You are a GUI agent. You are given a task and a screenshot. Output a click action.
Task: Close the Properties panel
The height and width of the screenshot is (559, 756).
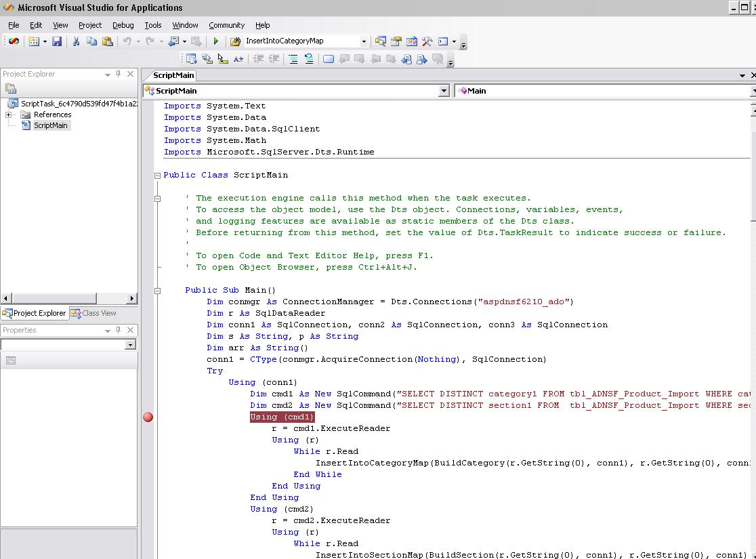[x=131, y=330]
